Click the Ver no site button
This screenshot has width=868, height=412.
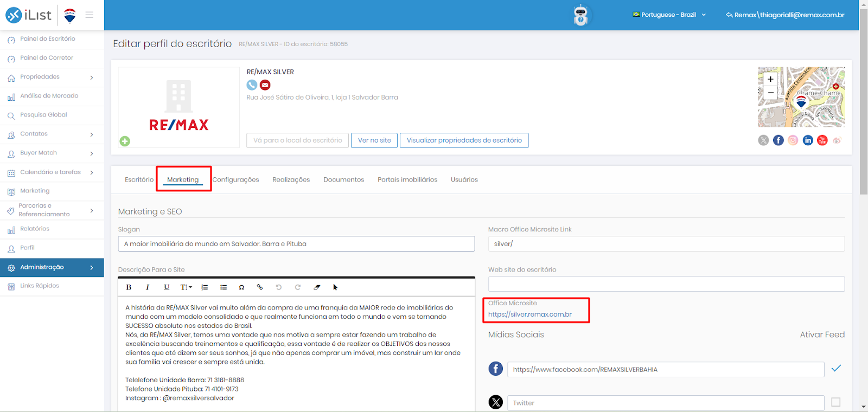click(374, 140)
